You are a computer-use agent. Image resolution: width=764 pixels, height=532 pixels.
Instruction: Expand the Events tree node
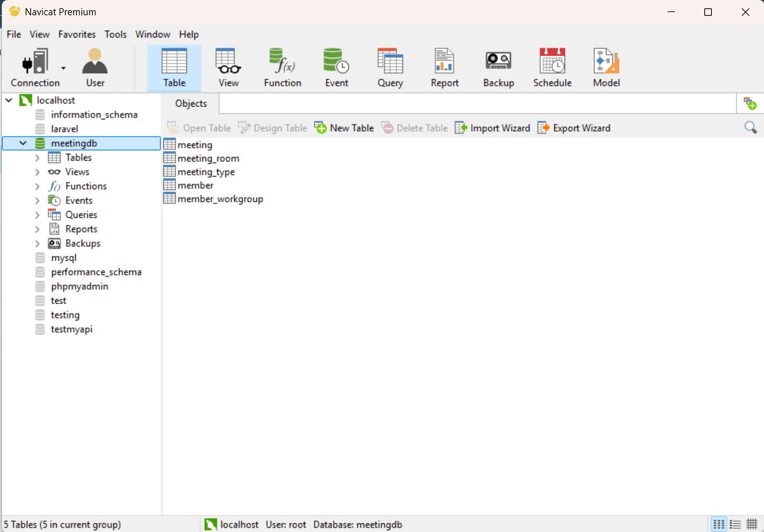point(38,200)
